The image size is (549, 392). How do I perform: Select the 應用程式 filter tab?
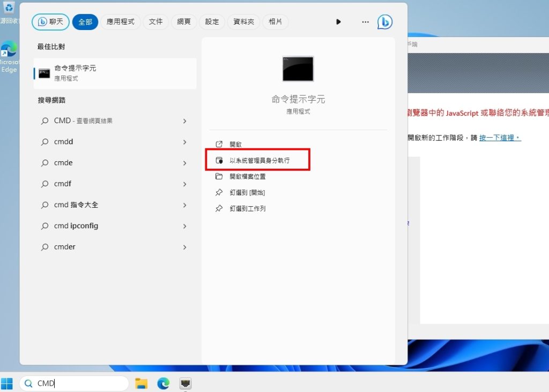coord(121,21)
